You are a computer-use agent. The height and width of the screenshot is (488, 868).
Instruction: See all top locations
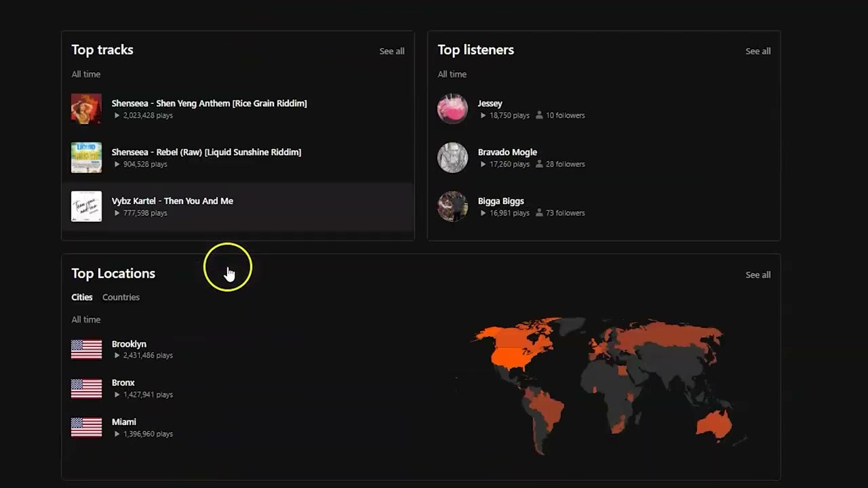point(758,275)
